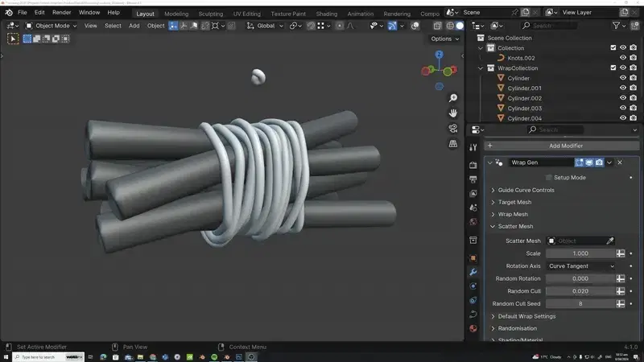Open the Tool properties tab icon
644x362 pixels.
[473, 146]
